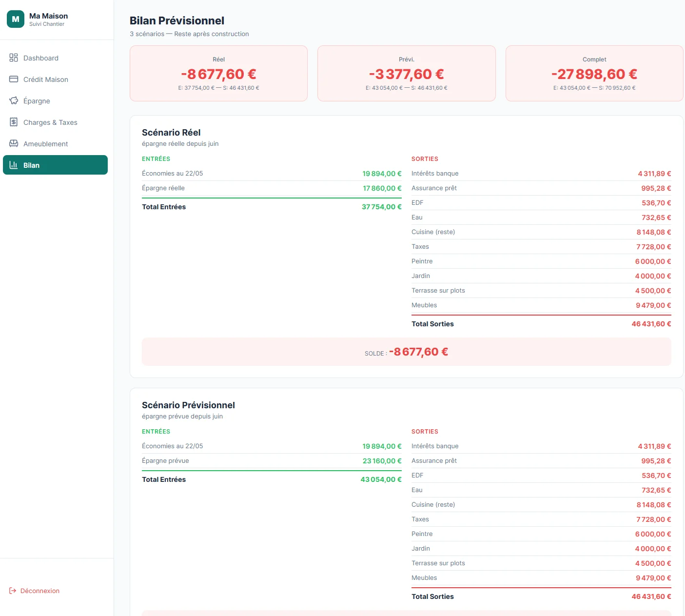Open Charges & Taxes section
Viewport: 685px width, 616px height.
[50, 122]
